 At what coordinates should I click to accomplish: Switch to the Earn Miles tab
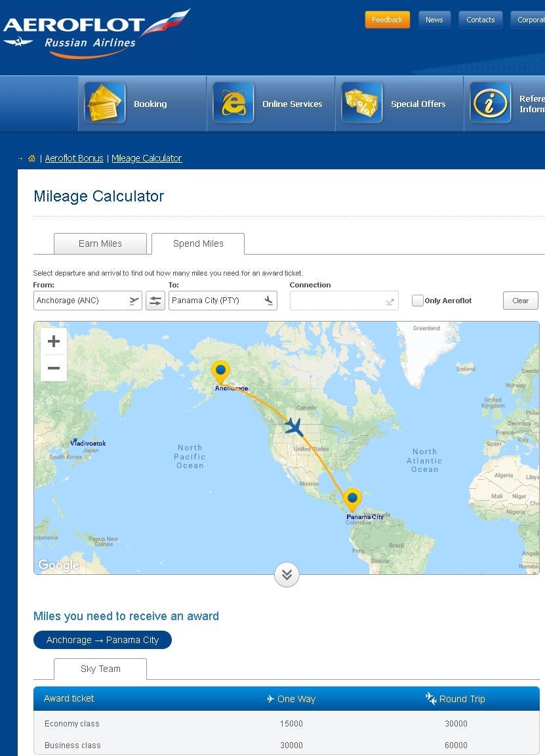[100, 243]
